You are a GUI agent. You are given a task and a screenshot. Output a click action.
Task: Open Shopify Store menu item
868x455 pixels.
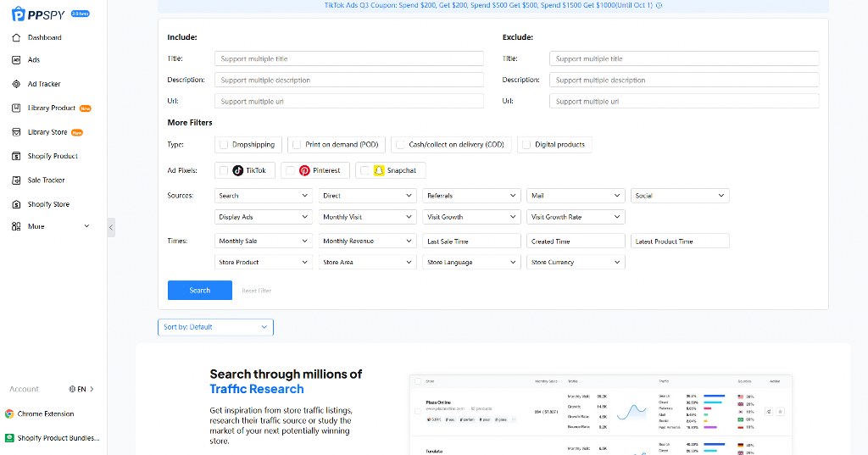(48, 204)
